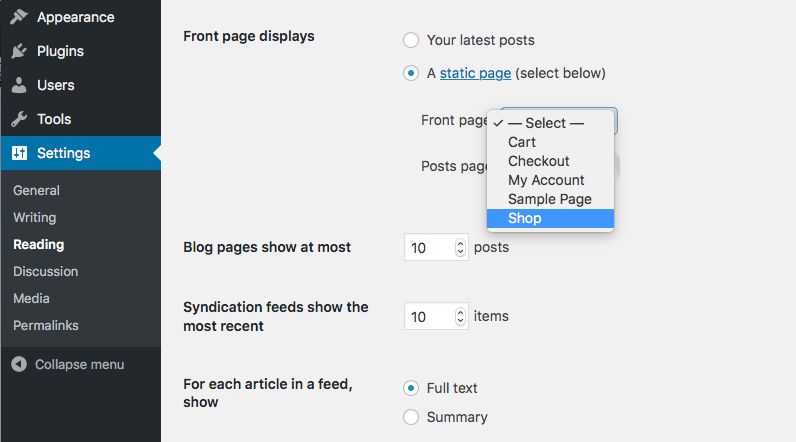
Task: Click the Tools wrench icon
Action: coord(19,119)
